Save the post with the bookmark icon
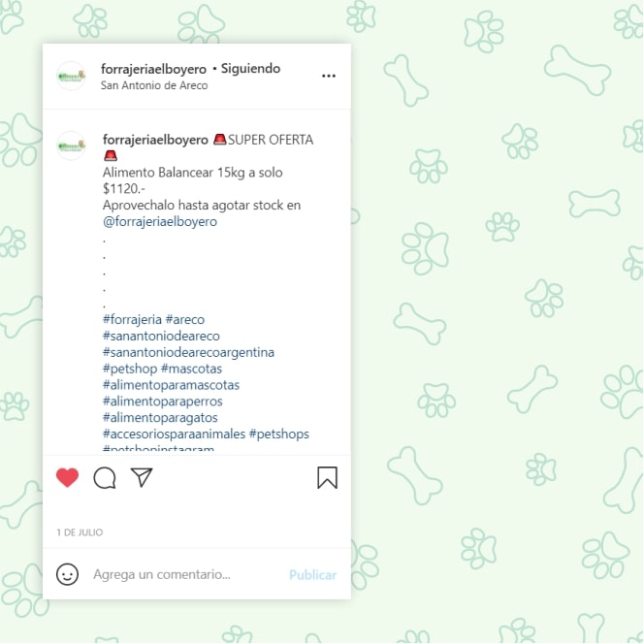644x644 pixels. click(x=328, y=477)
